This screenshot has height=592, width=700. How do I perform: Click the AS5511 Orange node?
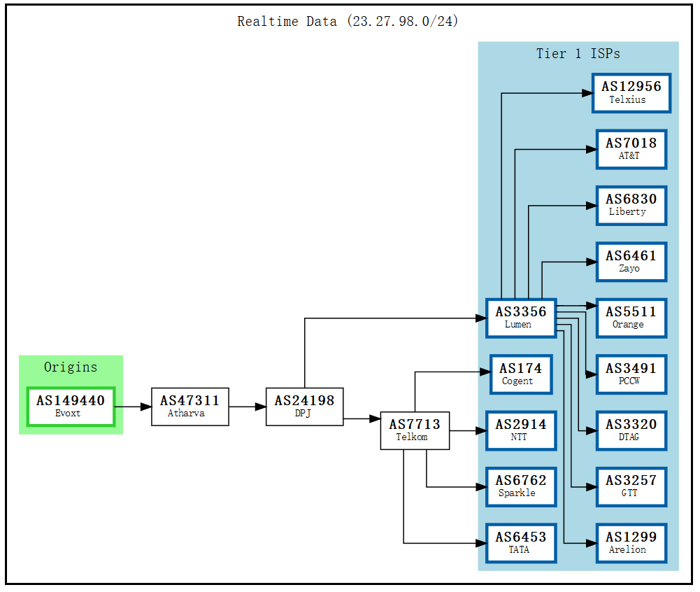(x=630, y=318)
